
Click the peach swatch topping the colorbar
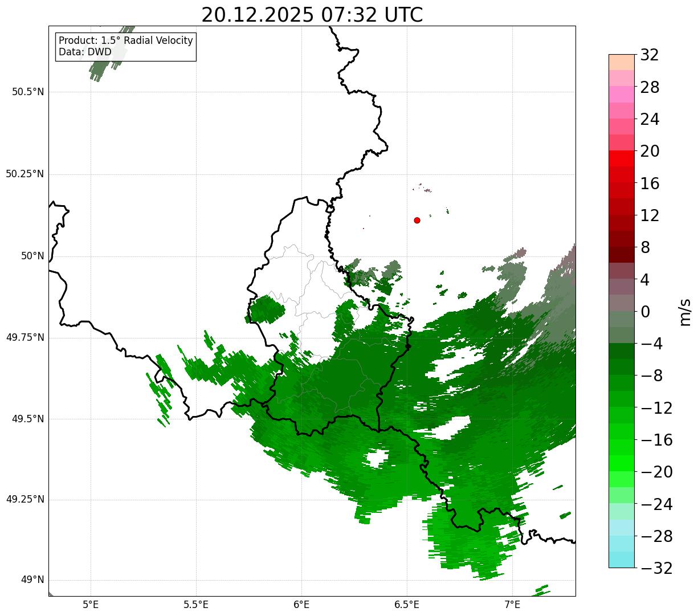[x=622, y=62]
